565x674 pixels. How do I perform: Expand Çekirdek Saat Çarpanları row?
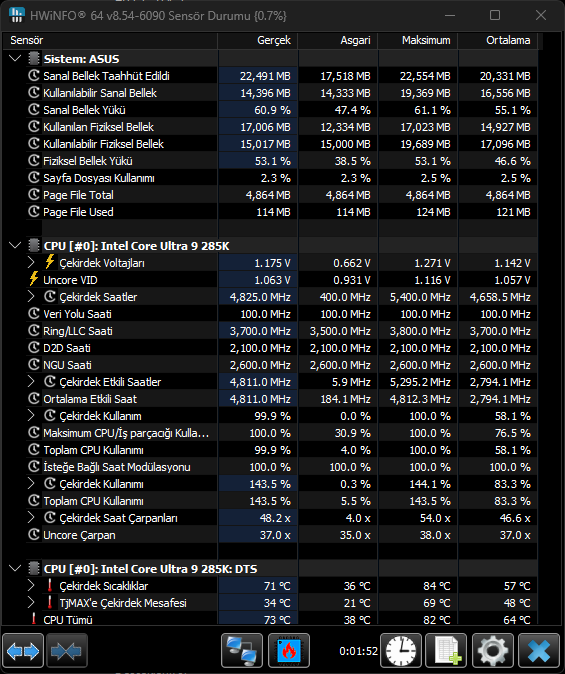[x=31, y=518]
